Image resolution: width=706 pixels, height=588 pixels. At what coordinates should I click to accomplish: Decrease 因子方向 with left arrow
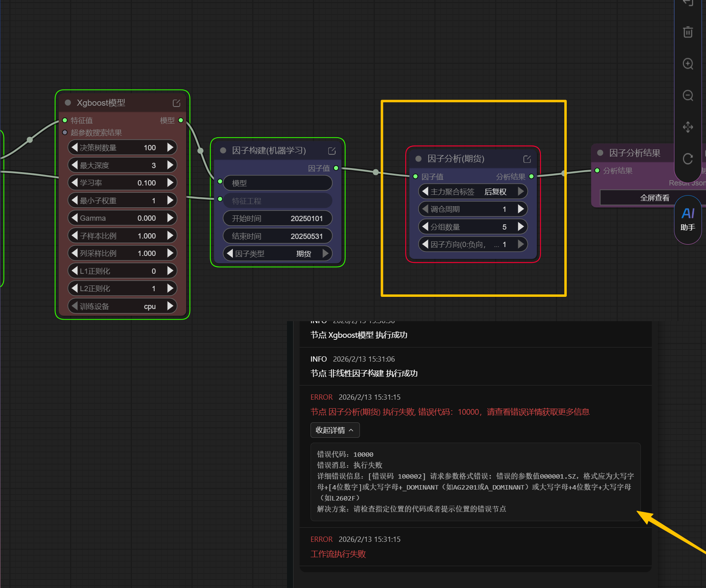(x=425, y=244)
